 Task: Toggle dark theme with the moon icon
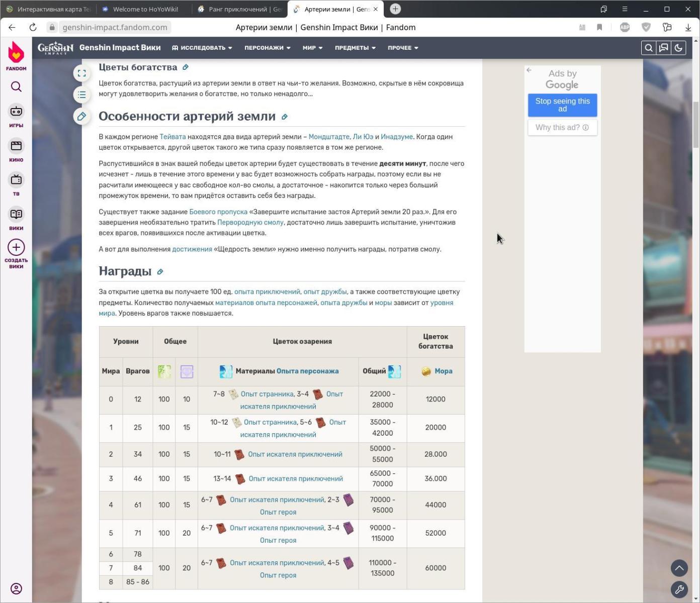[678, 48]
